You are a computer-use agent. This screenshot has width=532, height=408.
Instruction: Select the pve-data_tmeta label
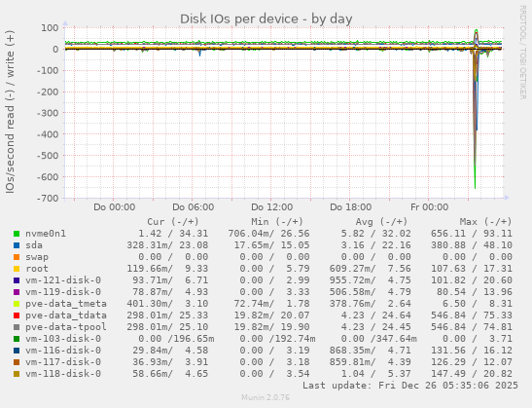pyautogui.click(x=66, y=304)
